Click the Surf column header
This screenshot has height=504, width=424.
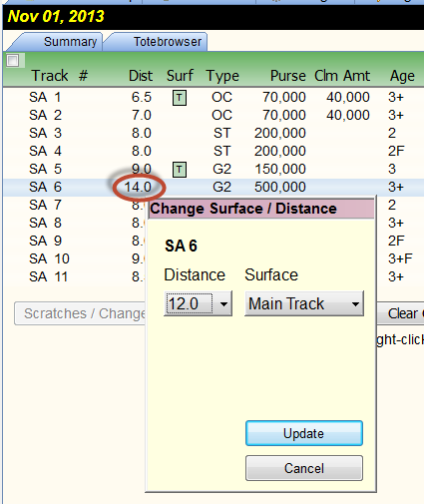point(180,76)
